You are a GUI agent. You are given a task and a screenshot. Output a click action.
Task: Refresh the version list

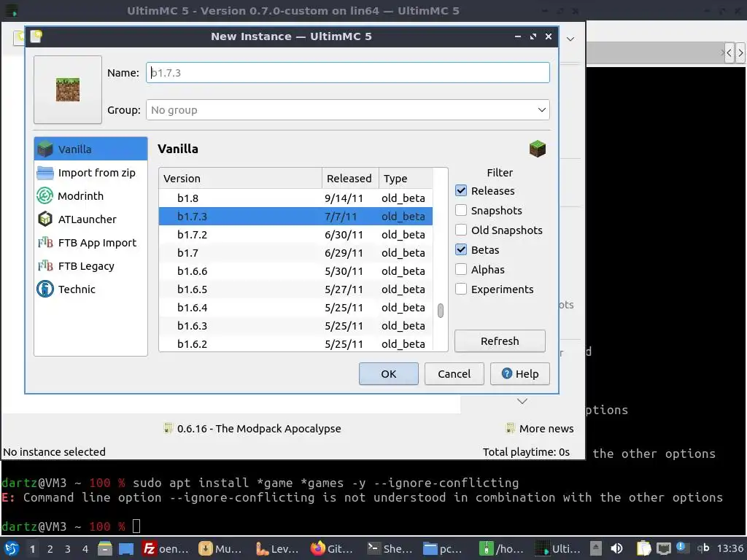(500, 341)
